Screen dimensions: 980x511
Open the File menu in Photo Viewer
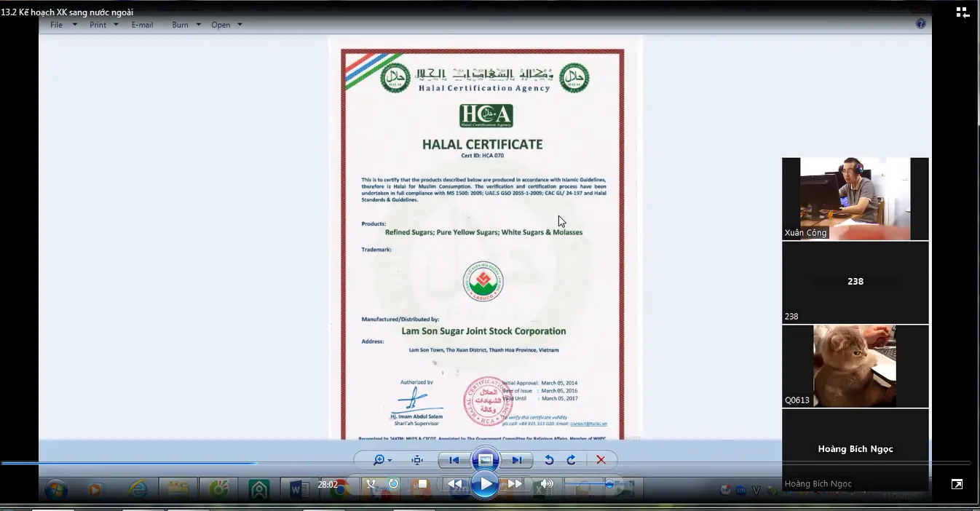(x=63, y=25)
